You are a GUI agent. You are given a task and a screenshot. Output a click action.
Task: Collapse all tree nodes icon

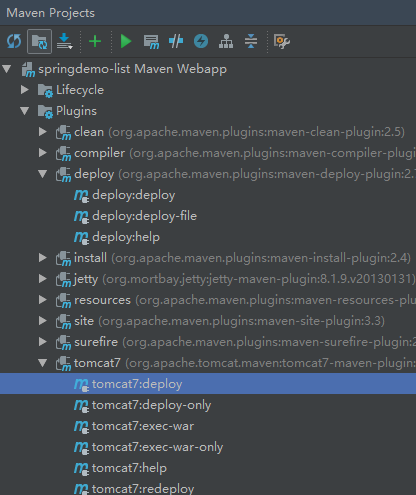(x=251, y=41)
